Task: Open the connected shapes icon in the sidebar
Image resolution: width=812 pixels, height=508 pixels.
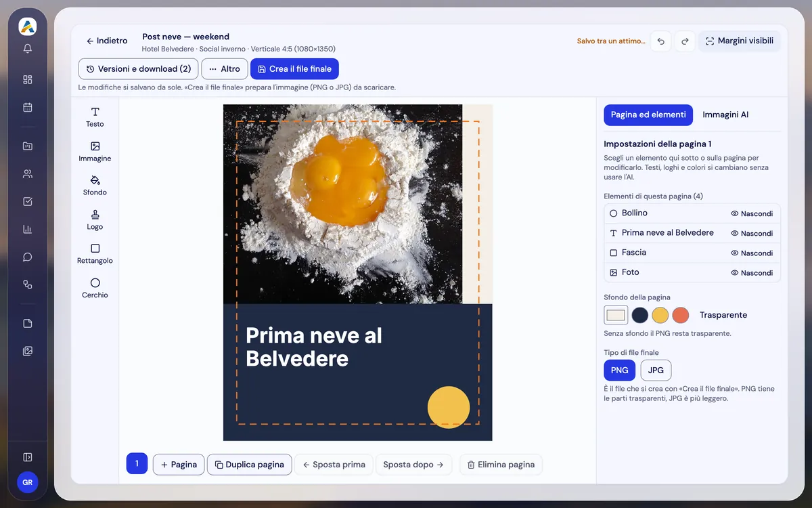Action: [x=28, y=284]
